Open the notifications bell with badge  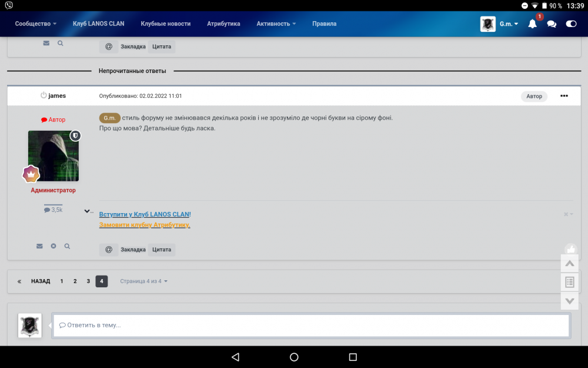tap(532, 24)
